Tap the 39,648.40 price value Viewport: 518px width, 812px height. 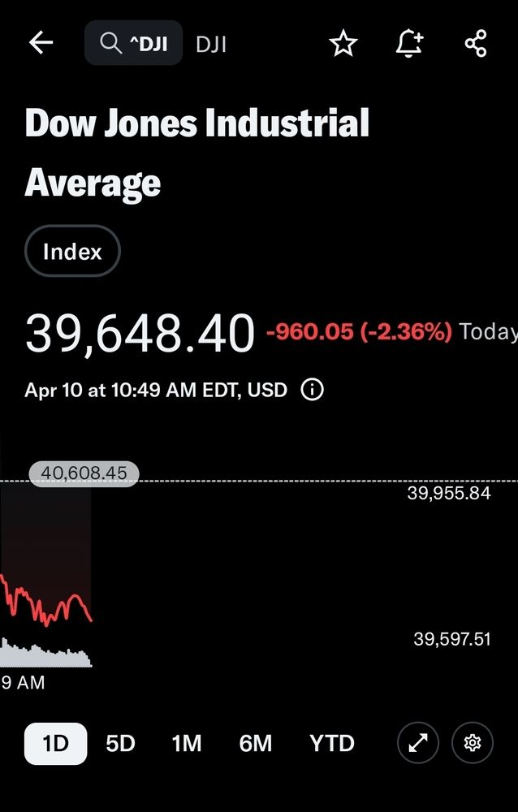pos(140,333)
